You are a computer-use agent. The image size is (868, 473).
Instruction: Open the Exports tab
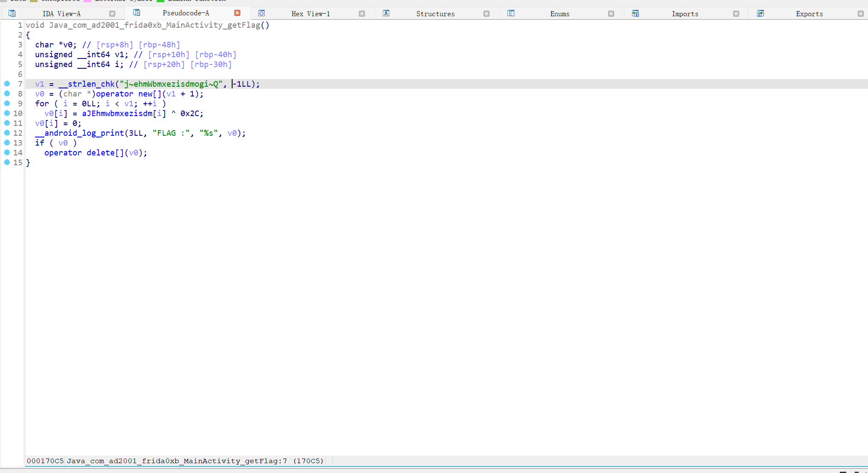(x=810, y=14)
